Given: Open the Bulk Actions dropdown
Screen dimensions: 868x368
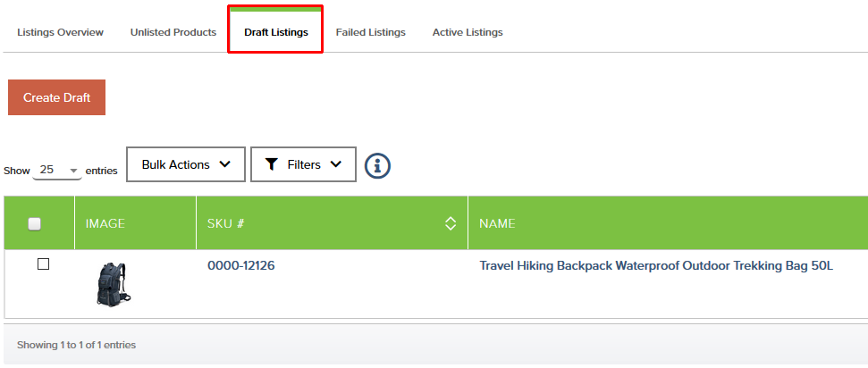Looking at the screenshot, I should (186, 164).
